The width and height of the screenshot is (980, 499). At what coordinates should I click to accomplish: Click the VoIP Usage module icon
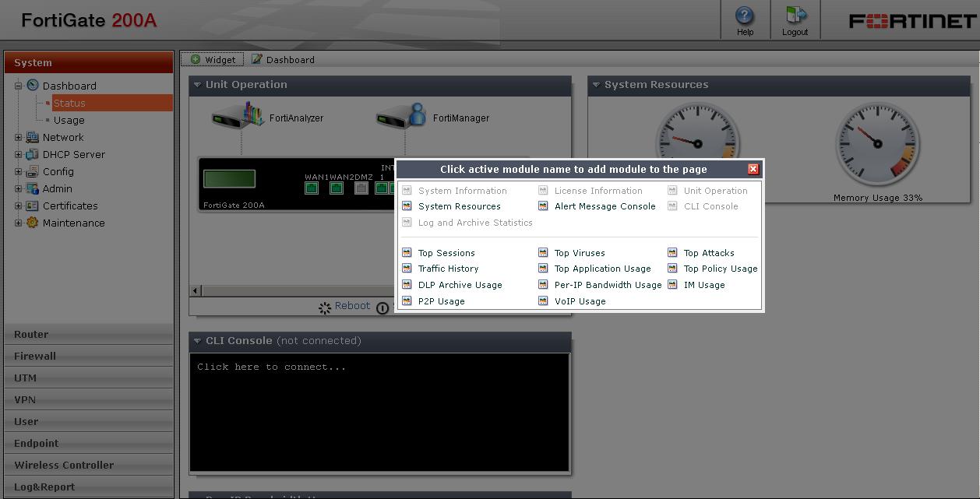pyautogui.click(x=543, y=301)
